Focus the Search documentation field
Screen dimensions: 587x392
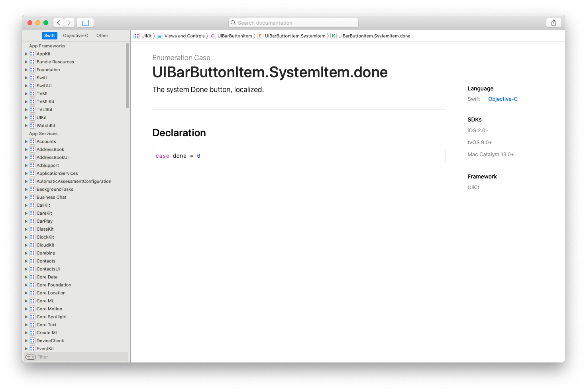[293, 23]
